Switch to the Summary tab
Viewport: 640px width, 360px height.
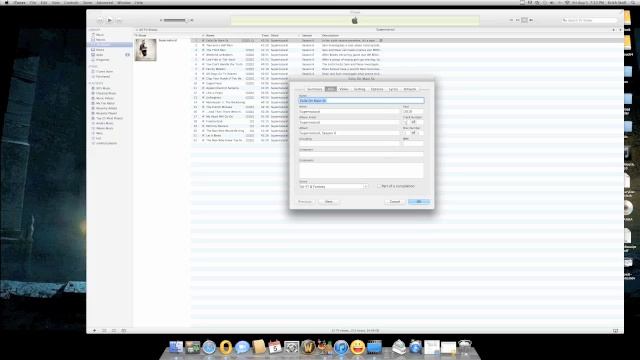(x=314, y=89)
